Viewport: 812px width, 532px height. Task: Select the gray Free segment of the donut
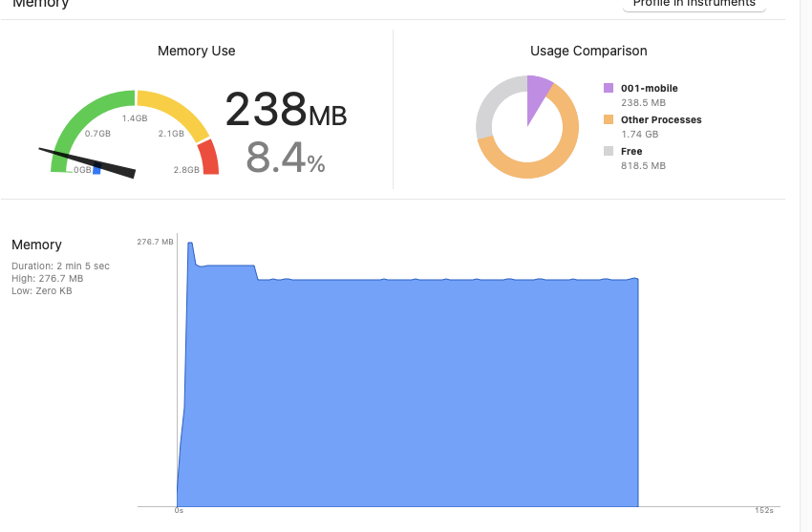[488, 108]
